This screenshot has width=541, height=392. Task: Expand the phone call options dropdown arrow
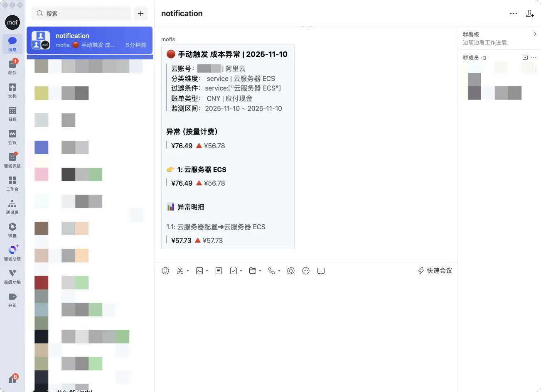(x=279, y=271)
